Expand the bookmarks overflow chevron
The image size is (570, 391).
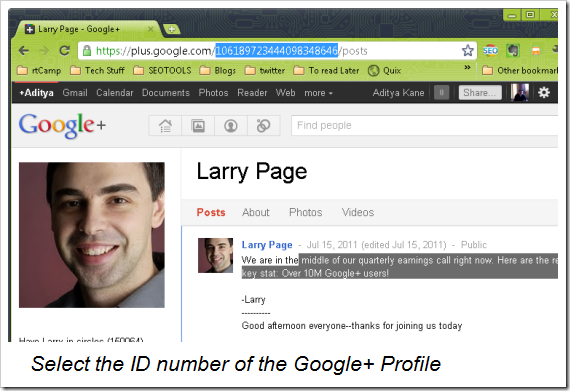(467, 68)
